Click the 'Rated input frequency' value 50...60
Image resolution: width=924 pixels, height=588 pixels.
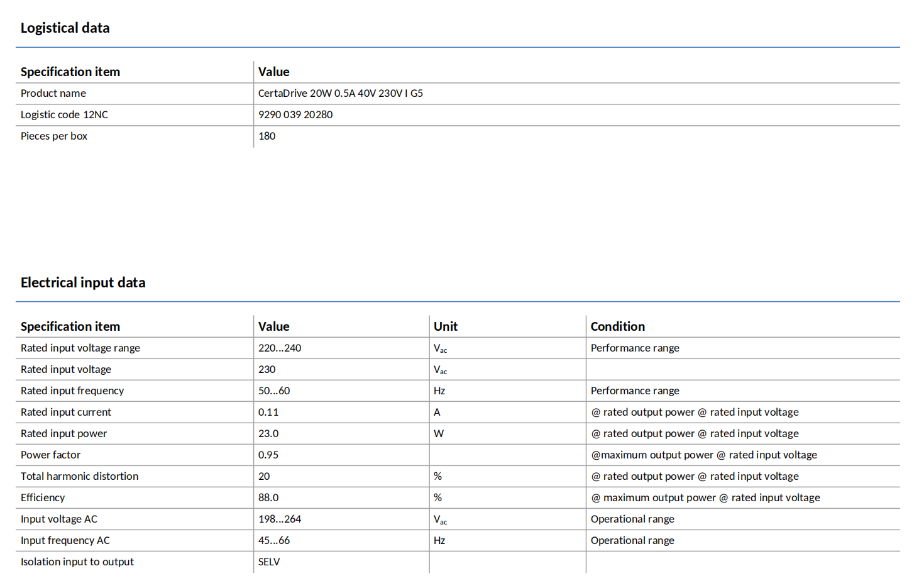274,391
